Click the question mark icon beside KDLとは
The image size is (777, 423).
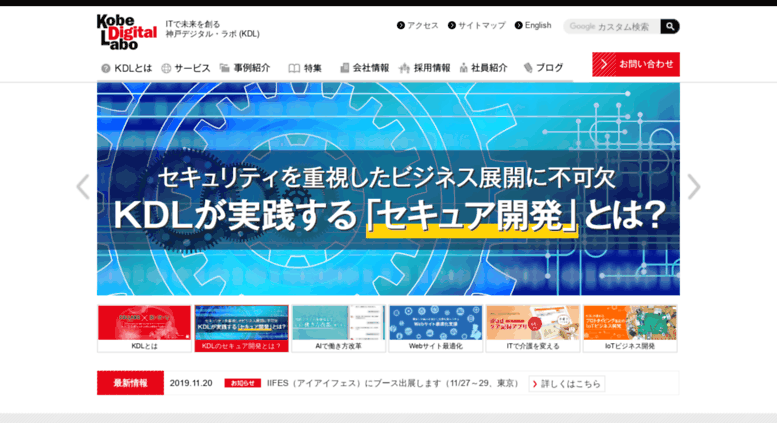(106, 68)
